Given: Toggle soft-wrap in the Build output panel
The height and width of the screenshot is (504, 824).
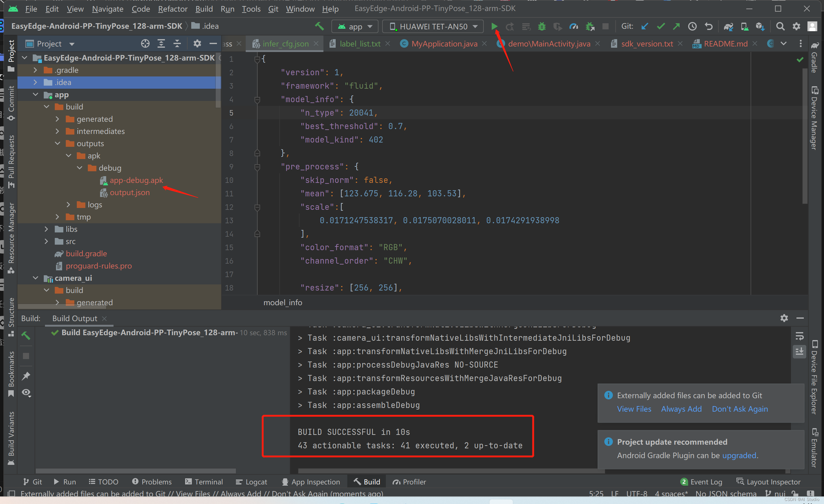Looking at the screenshot, I should pos(800,336).
